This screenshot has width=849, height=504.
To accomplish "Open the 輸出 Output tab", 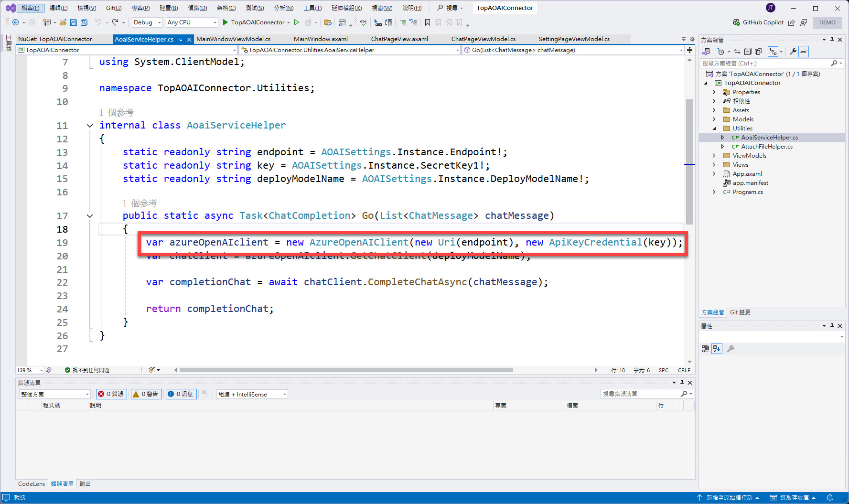I will coord(85,484).
